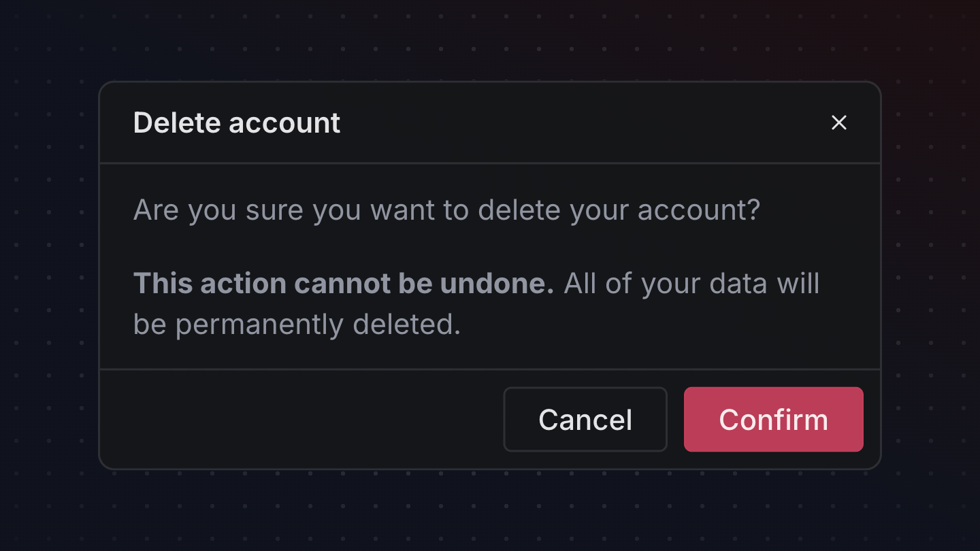The image size is (980, 551).
Task: Close the dialog with the X icon
Action: (x=838, y=122)
